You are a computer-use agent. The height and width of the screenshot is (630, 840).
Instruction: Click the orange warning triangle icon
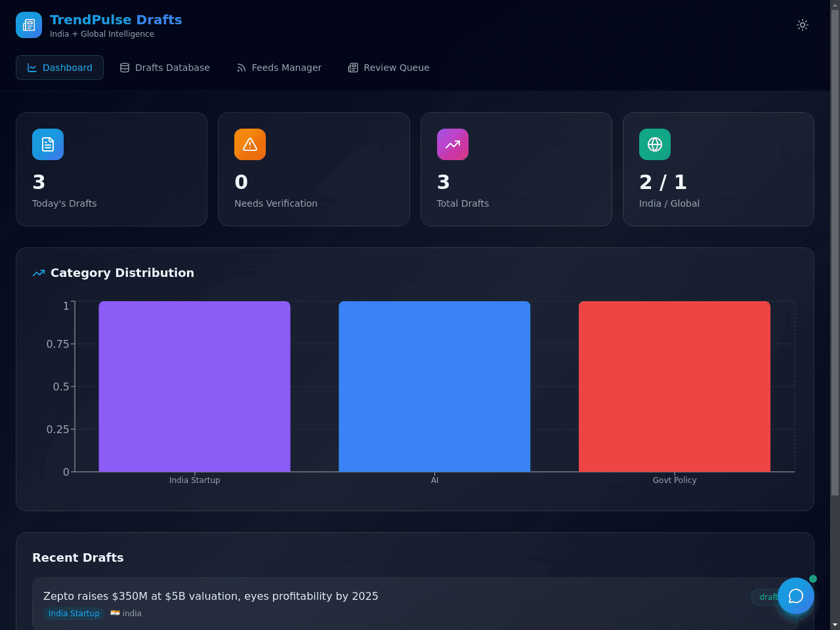point(250,144)
